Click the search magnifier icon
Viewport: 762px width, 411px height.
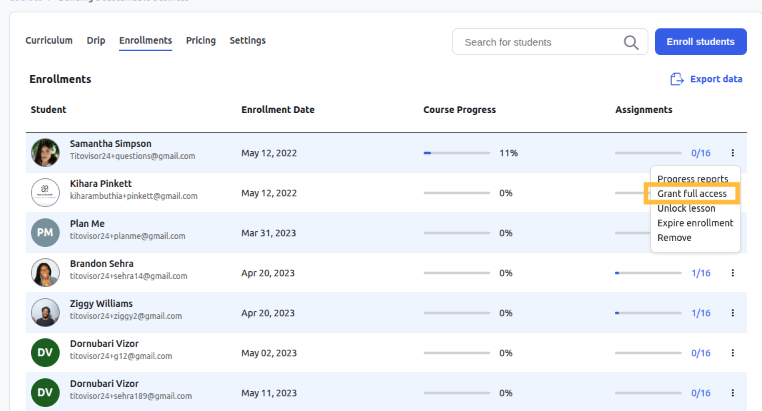click(x=631, y=42)
